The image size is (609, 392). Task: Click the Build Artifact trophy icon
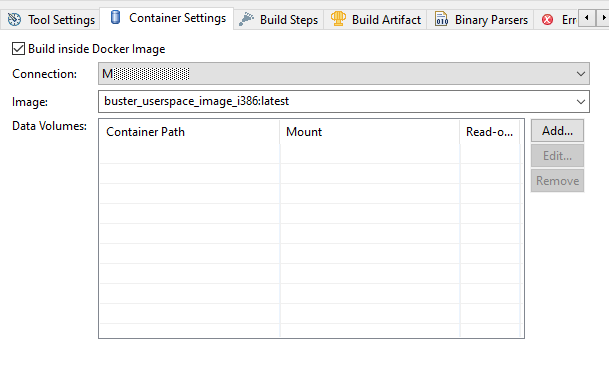[338, 19]
